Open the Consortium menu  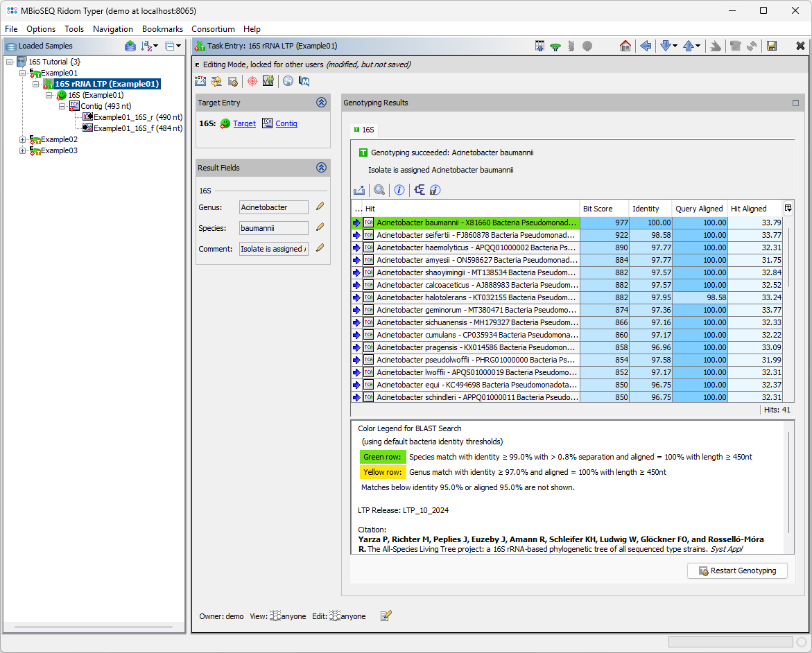pos(213,28)
